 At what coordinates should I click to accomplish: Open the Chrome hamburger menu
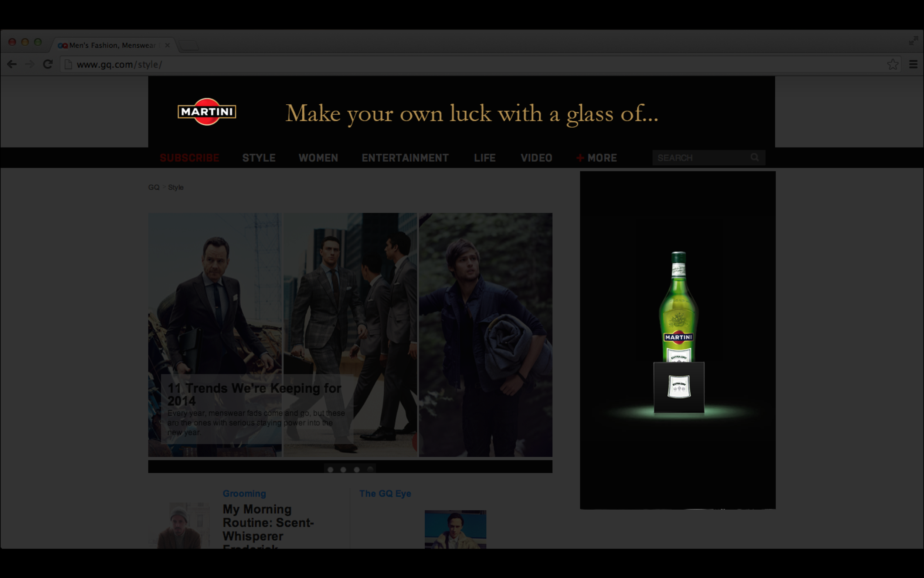click(914, 64)
